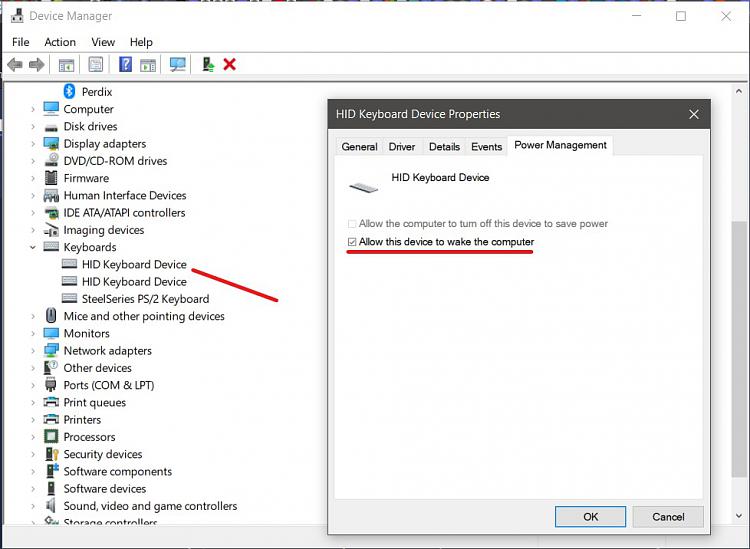
Task: Switch to the Details tab
Action: (x=444, y=147)
